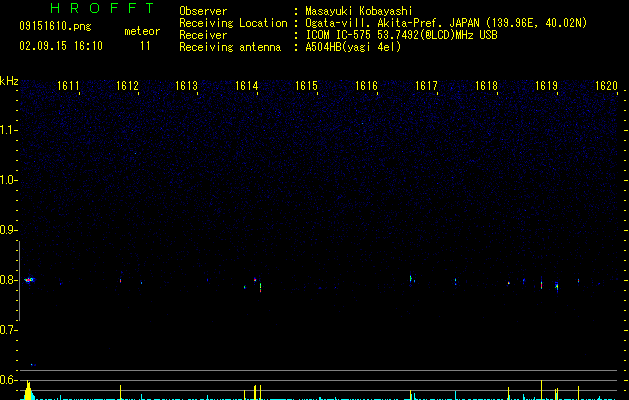Viewport: 629px width, 400px height.
Task: Click the Receiving Location label
Action: pyautogui.click(x=233, y=23)
